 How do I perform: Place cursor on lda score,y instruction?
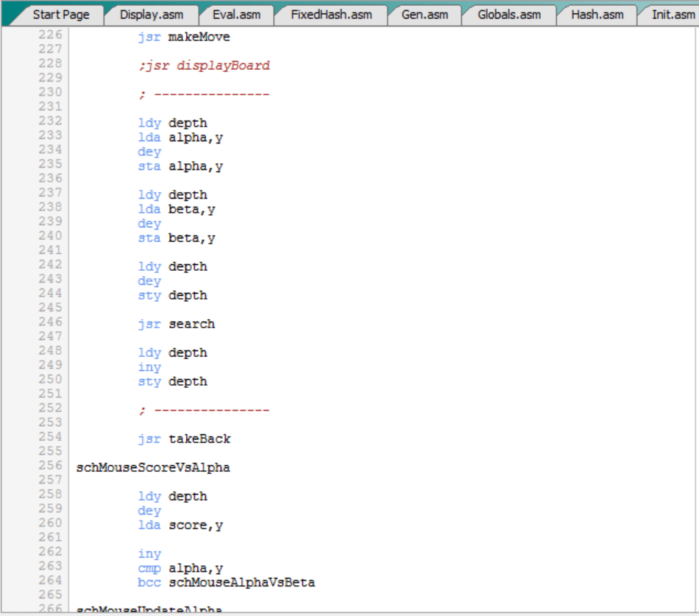point(180,525)
